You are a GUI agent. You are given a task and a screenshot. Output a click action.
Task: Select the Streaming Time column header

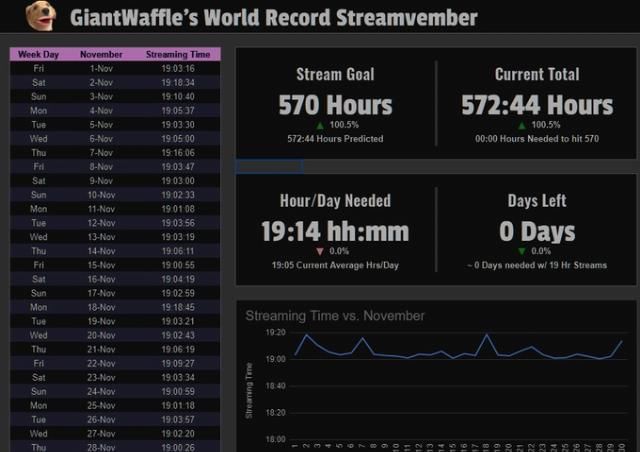tap(178, 54)
